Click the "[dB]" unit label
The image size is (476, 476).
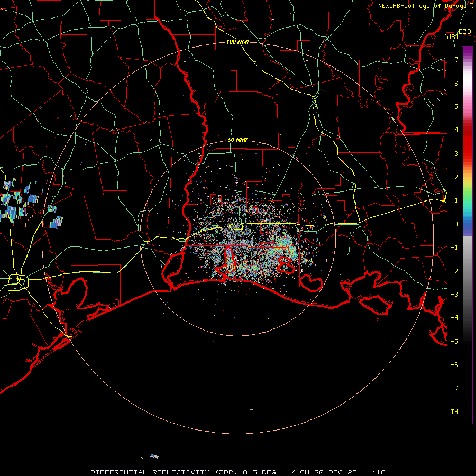pos(452,37)
